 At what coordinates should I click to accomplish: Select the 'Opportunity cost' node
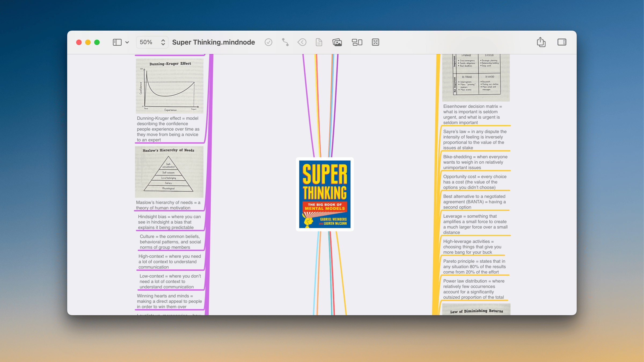point(475,182)
